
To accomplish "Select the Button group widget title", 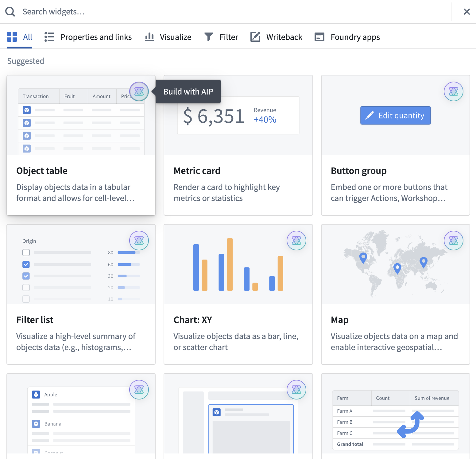I will click(359, 171).
